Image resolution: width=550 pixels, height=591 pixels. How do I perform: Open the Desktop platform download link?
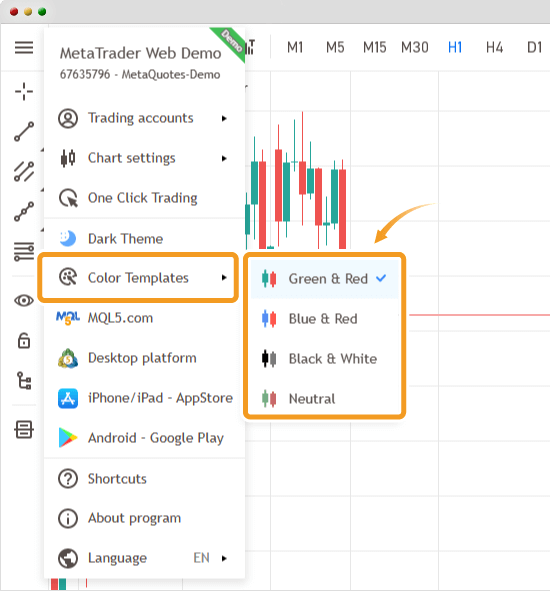[144, 358]
